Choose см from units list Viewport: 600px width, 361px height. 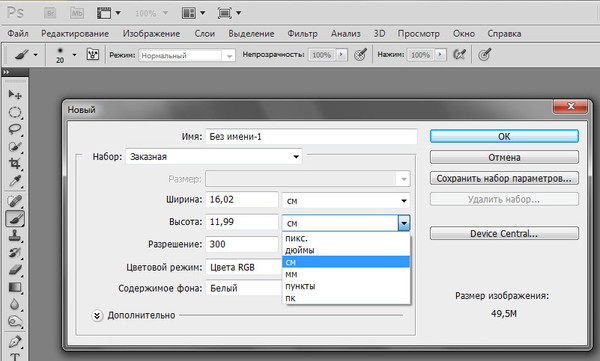click(x=346, y=262)
